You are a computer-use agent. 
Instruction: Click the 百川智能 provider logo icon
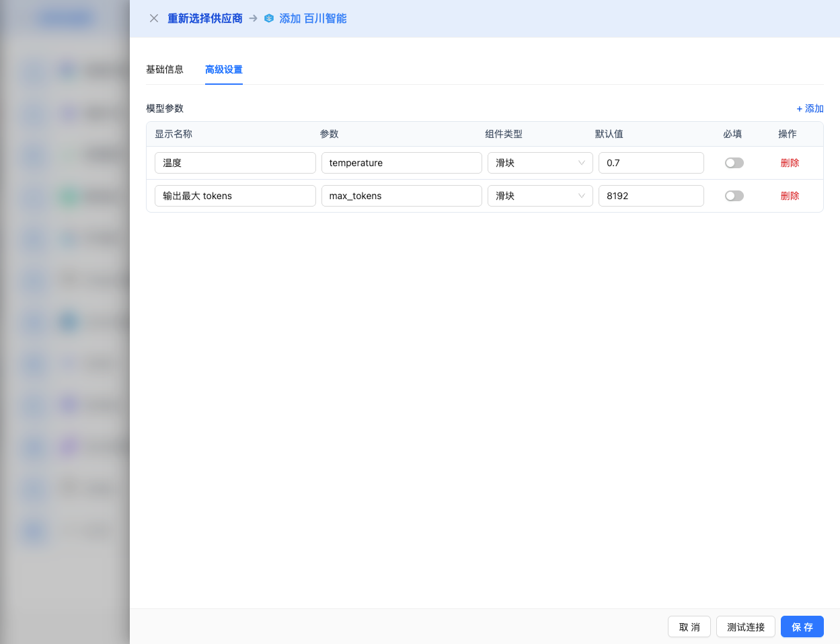[268, 18]
